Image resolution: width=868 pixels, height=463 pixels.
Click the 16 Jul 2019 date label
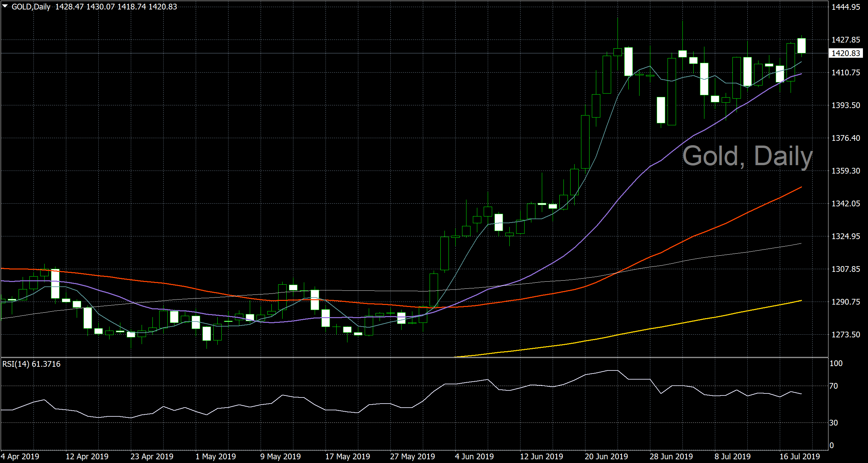click(x=800, y=457)
